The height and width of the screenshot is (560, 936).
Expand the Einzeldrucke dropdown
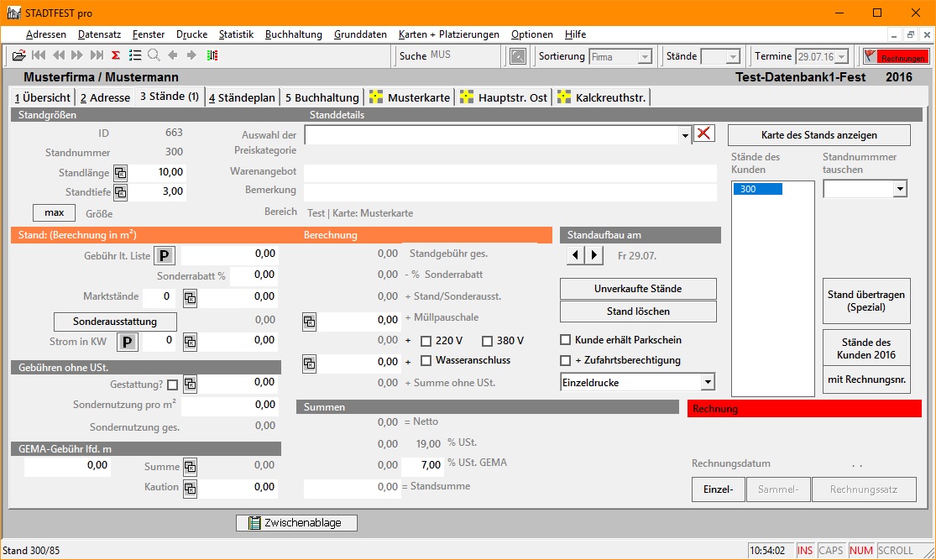coord(708,383)
